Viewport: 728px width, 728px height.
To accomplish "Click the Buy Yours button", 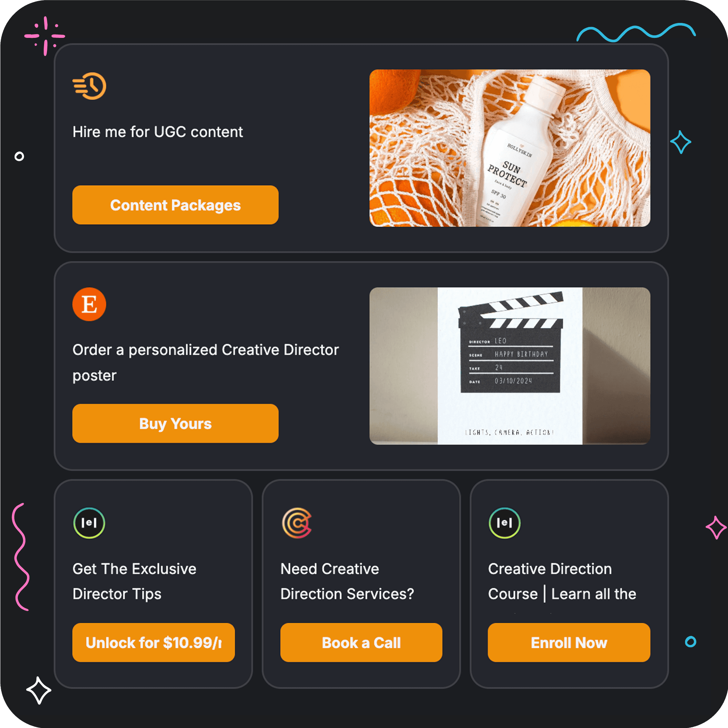I will pos(175,424).
